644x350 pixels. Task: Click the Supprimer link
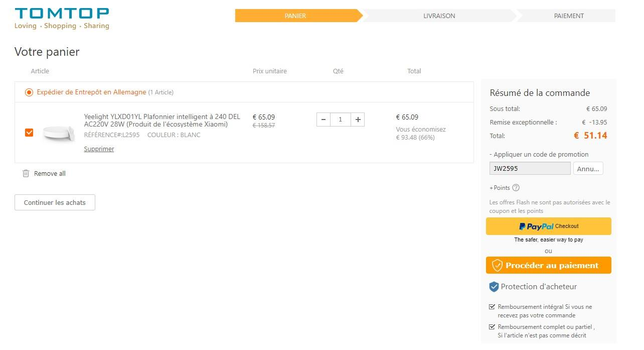click(x=99, y=149)
